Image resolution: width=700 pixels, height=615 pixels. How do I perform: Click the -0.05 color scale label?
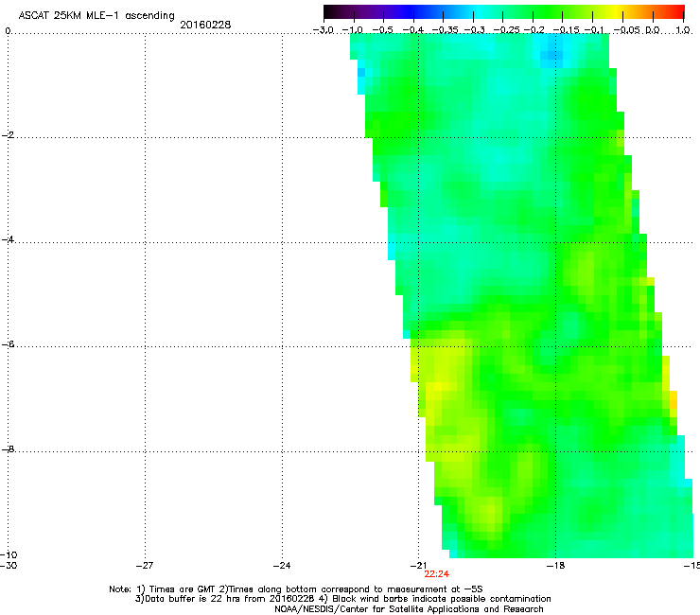pyautogui.click(x=627, y=30)
